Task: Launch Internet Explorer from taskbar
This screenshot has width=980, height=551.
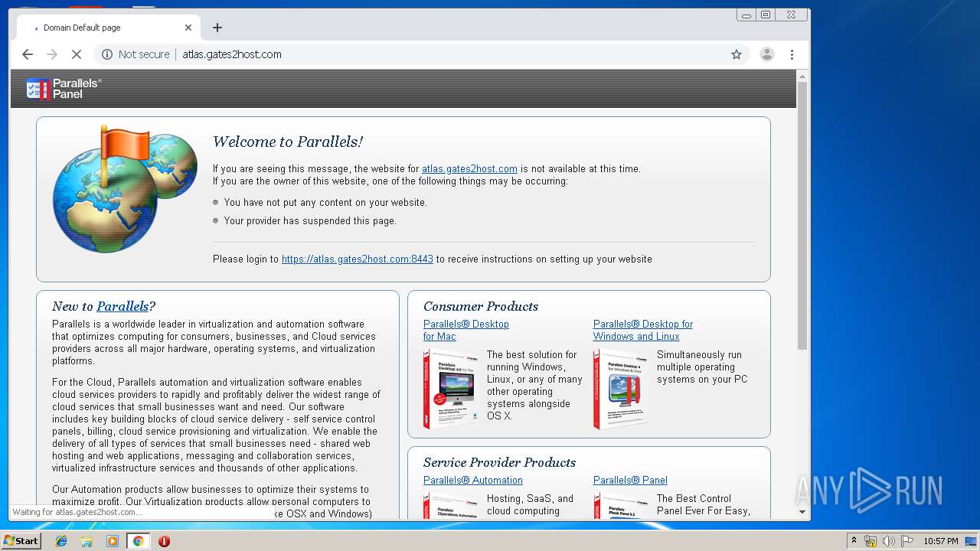Action: coord(61,541)
